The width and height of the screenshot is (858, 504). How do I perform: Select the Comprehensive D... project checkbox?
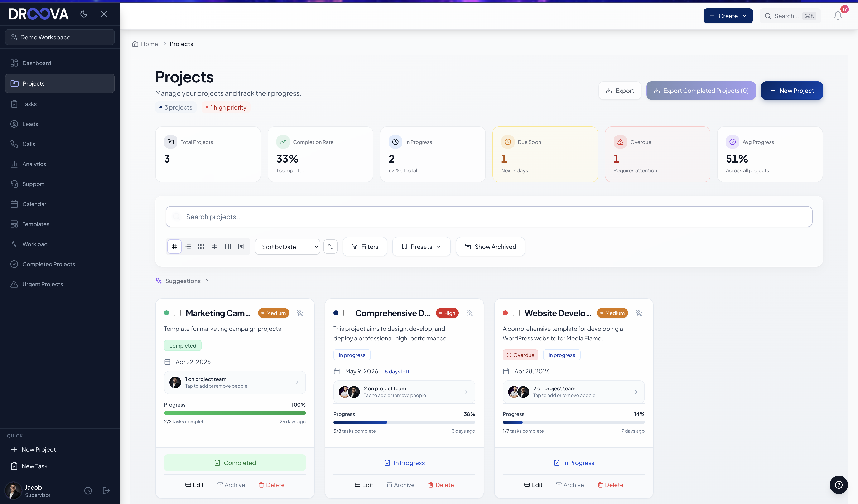tap(347, 313)
